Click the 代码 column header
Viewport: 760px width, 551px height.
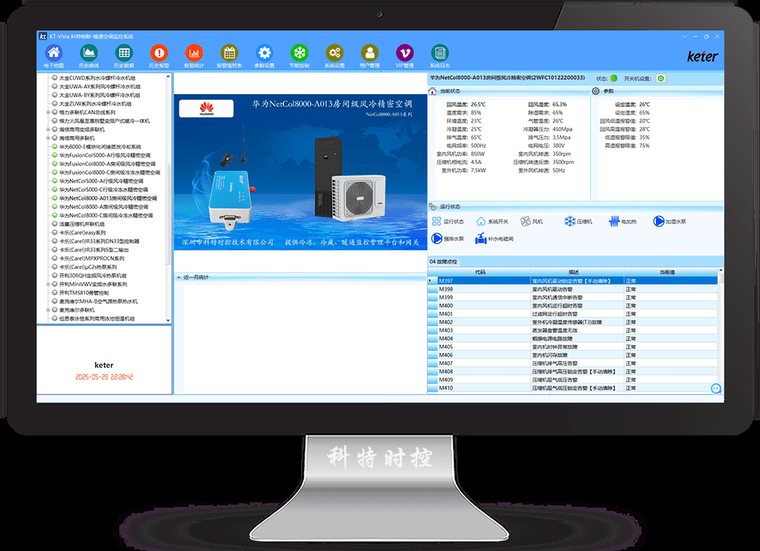click(480, 272)
